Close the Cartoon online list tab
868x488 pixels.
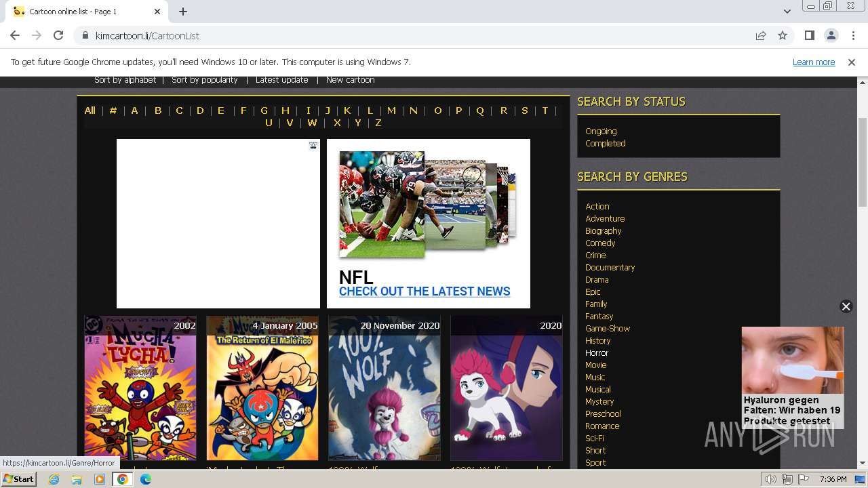pyautogui.click(x=157, y=12)
